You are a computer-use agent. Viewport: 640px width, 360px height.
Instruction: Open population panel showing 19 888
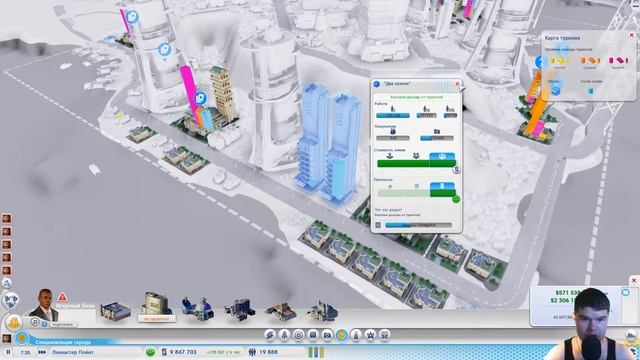[x=263, y=352]
